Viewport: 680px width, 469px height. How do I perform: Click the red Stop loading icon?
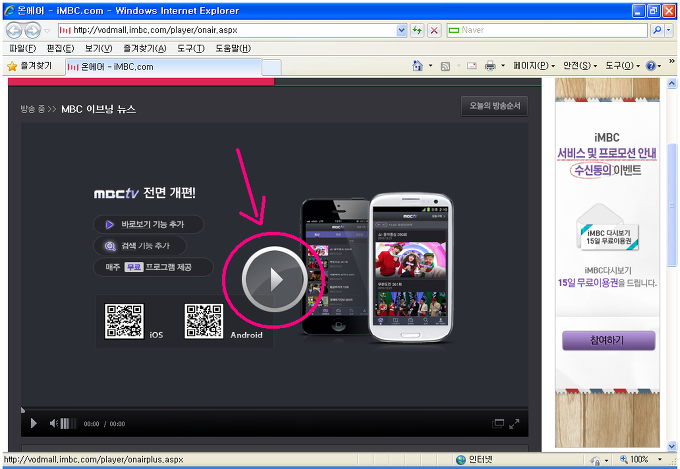point(434,30)
